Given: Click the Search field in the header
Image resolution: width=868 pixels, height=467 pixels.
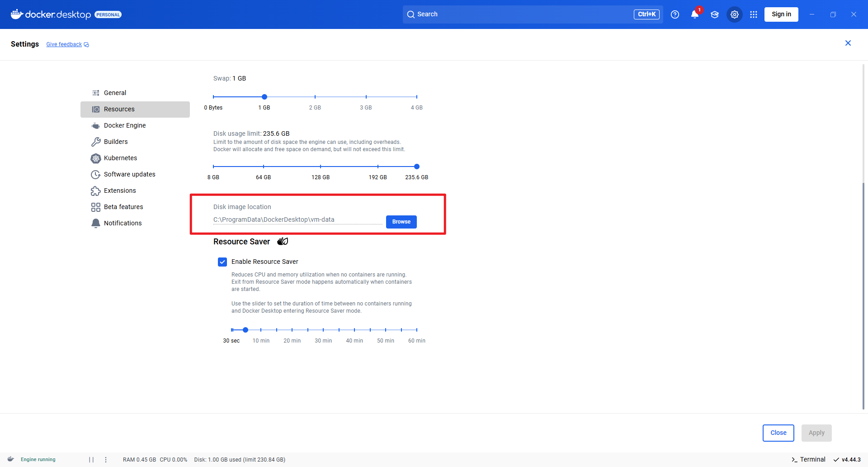Looking at the screenshot, I should tap(533, 14).
